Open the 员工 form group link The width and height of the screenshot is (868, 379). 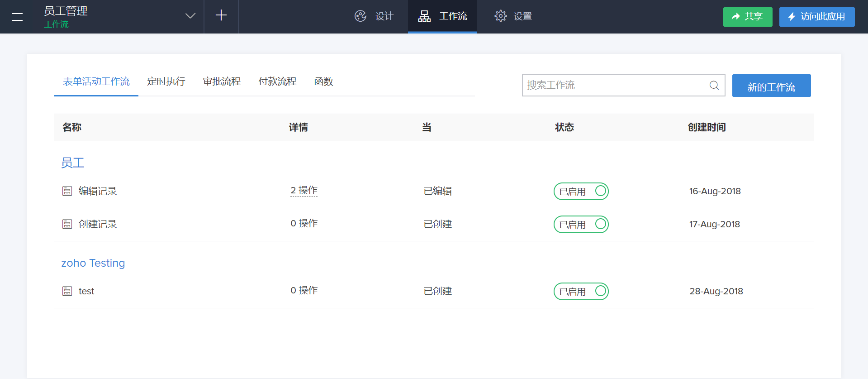pyautogui.click(x=73, y=163)
